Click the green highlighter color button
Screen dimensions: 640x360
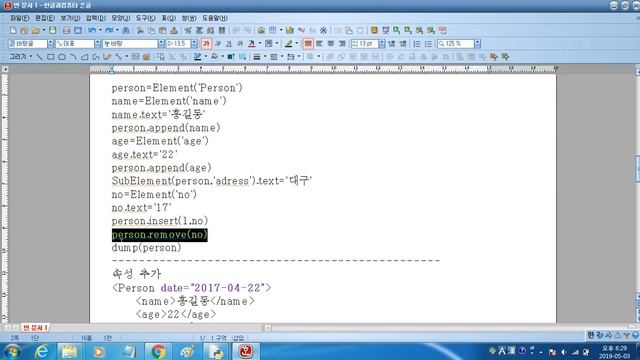click(289, 44)
